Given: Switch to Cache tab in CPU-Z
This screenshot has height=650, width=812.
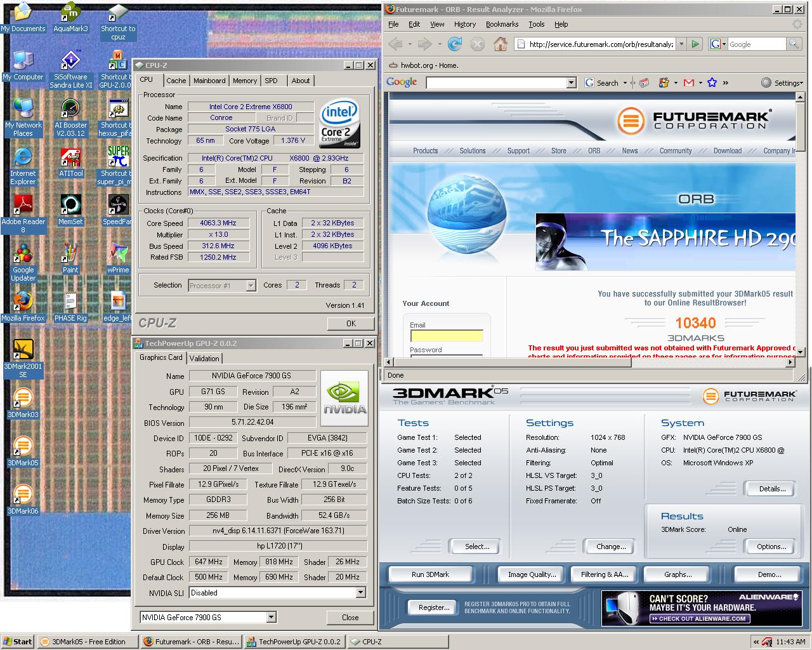Looking at the screenshot, I should pyautogui.click(x=176, y=81).
